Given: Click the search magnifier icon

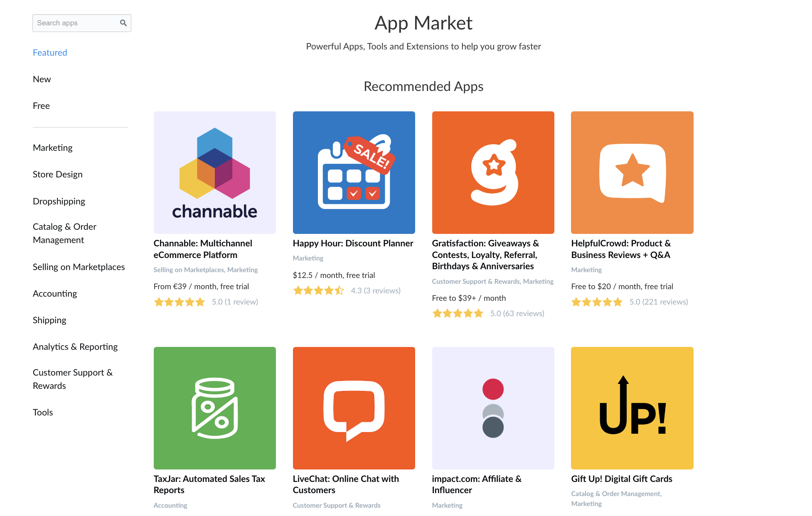Looking at the screenshot, I should click(123, 22).
